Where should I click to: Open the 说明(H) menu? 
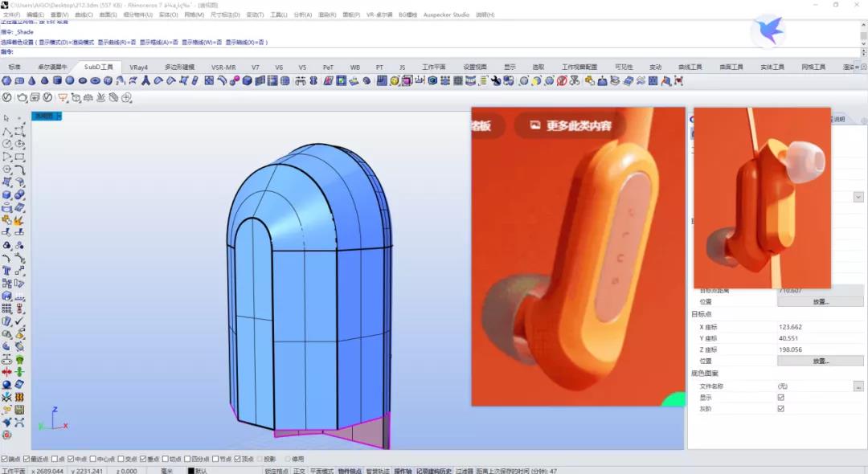485,15
